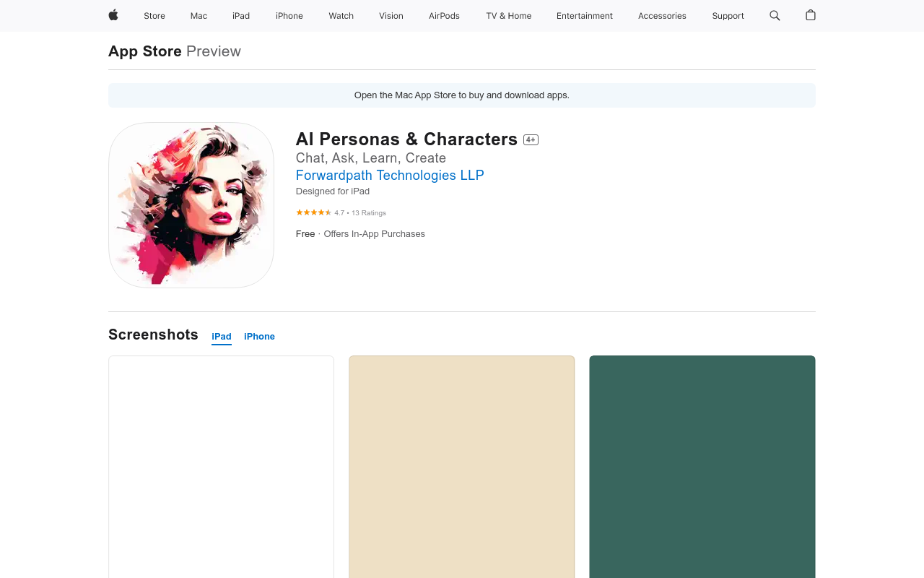Click the star rating icons

pyautogui.click(x=314, y=212)
